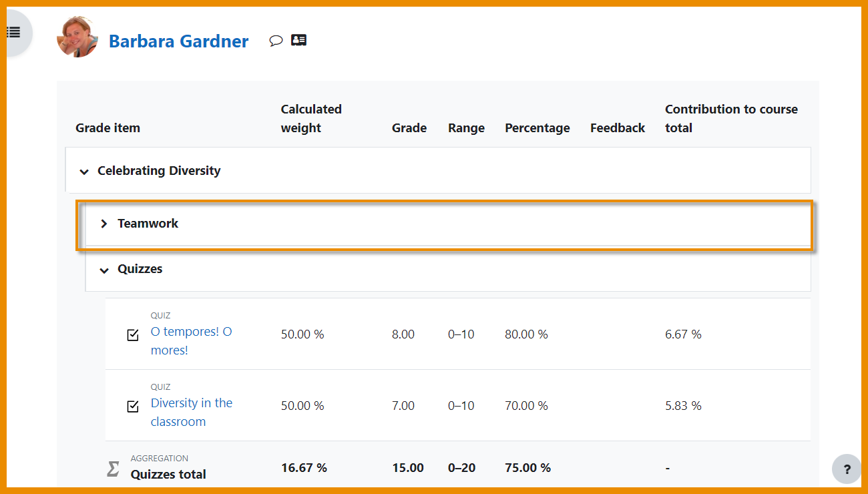Click the quiz icon beside Diversity in the classroom

click(x=133, y=406)
